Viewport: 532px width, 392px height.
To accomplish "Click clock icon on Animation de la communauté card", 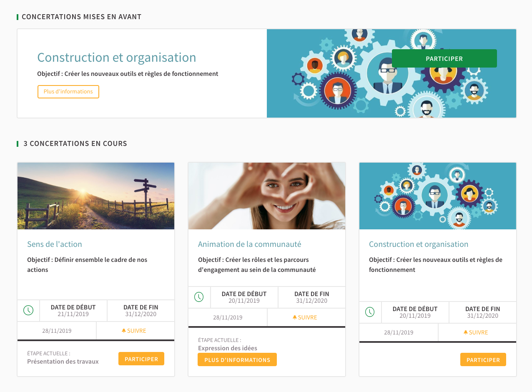I will [199, 297].
